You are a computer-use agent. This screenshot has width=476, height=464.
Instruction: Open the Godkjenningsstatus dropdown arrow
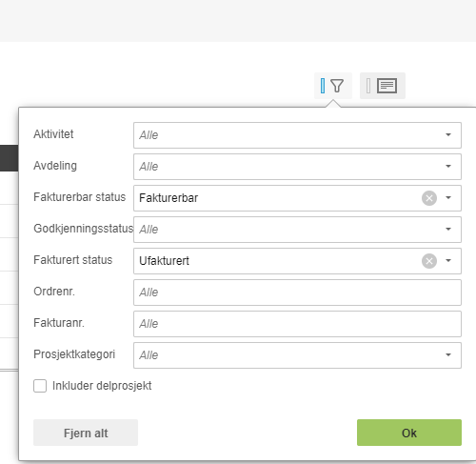point(448,230)
